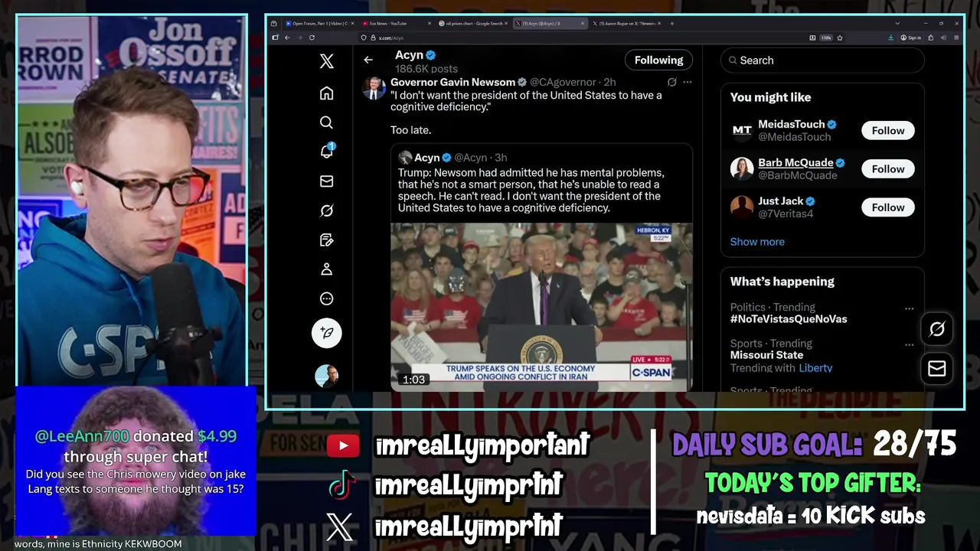Open options for Missouri State trend
Image resolution: width=980 pixels, height=551 pixels.
pyautogui.click(x=909, y=345)
